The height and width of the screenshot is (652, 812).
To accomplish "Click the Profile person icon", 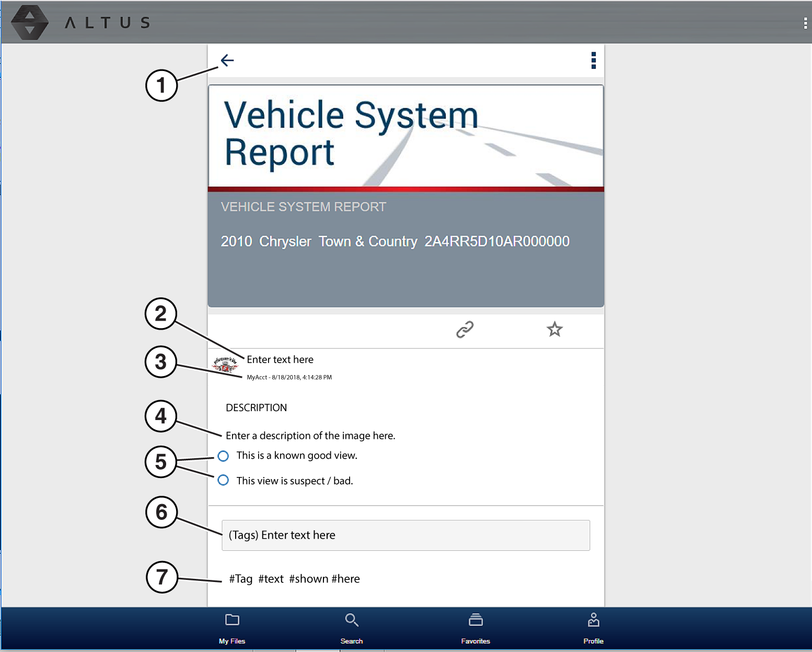I will (x=593, y=620).
